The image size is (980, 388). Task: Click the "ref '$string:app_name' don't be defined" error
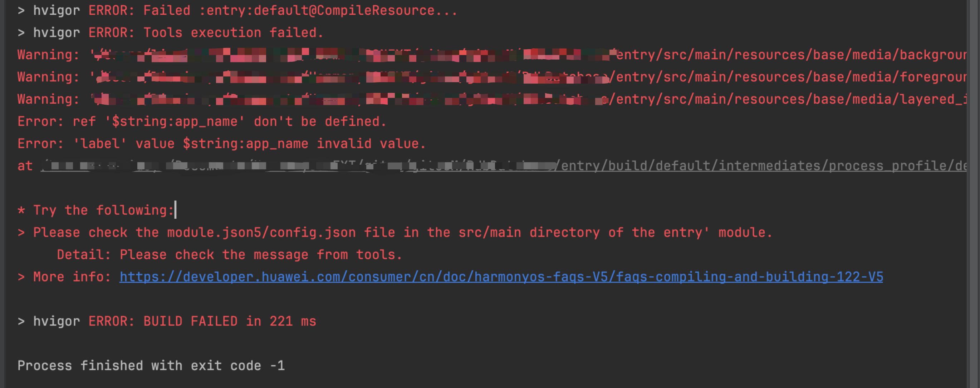pyautogui.click(x=202, y=121)
